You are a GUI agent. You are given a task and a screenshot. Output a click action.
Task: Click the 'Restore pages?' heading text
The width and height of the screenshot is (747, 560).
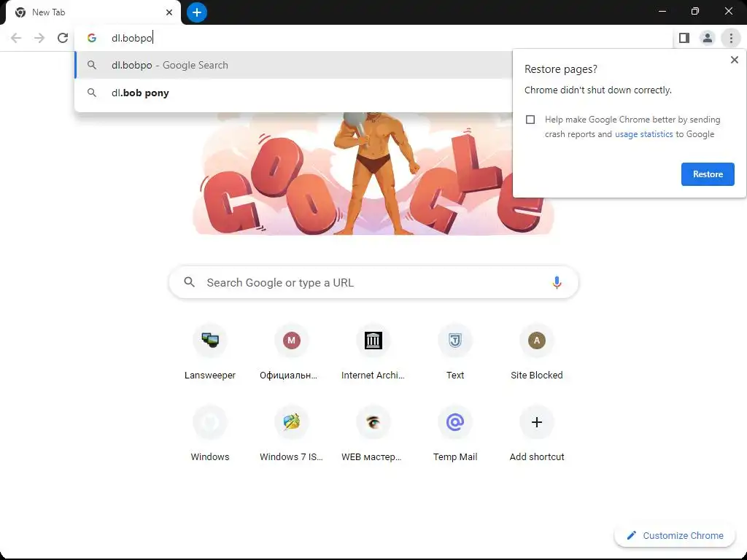click(x=561, y=69)
